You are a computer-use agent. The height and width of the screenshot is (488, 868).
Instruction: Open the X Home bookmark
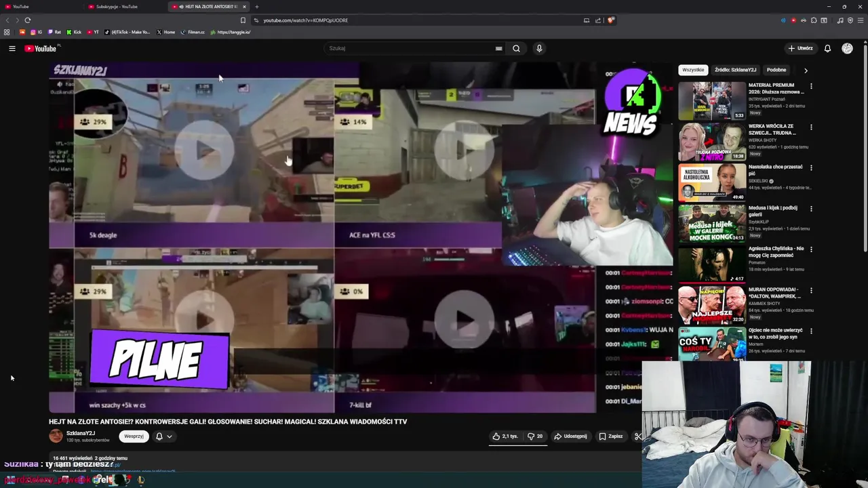165,32
